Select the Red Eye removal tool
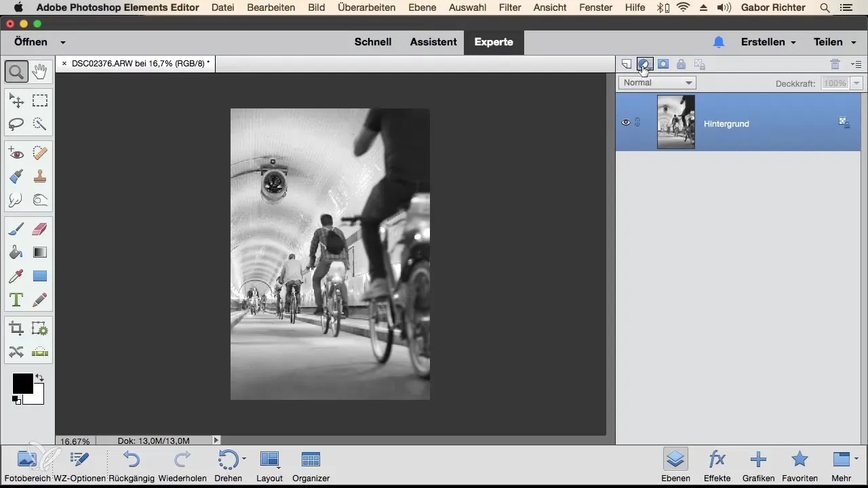868x488 pixels. pyautogui.click(x=16, y=154)
